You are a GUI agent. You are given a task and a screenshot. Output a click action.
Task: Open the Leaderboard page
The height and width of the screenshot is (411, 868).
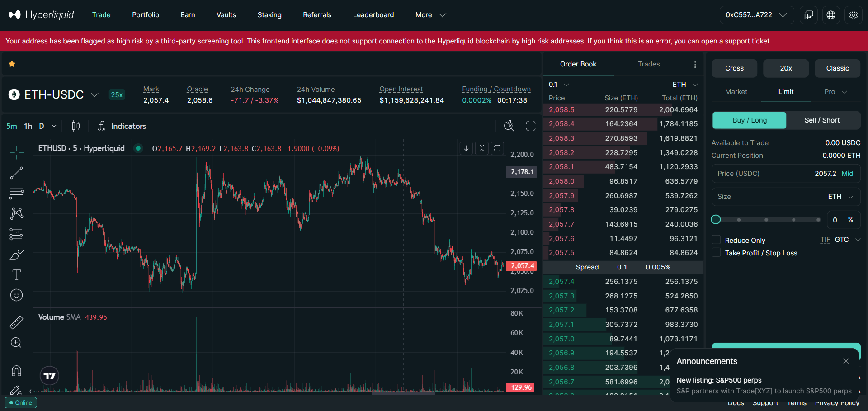coord(373,15)
